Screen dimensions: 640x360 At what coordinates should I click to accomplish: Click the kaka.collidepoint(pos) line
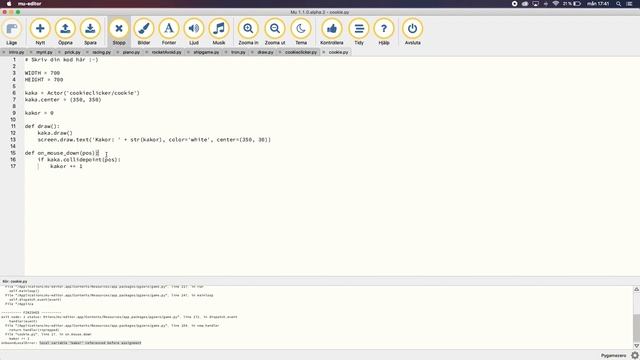tap(79, 160)
